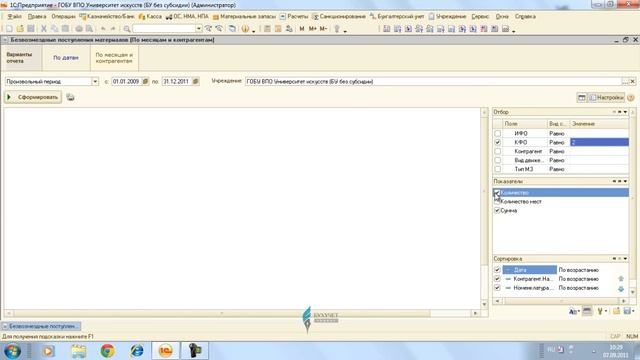Expand the toolbar search box dropdown arrow
The width and height of the screenshot is (640, 360).
tap(198, 29)
